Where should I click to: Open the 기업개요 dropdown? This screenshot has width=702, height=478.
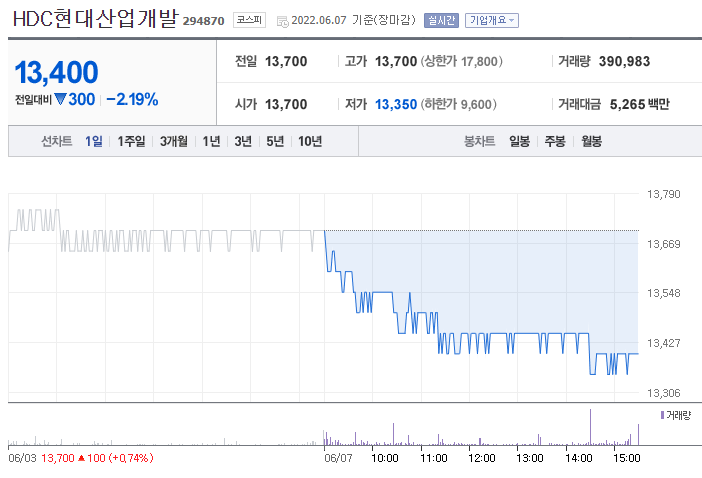(x=492, y=20)
